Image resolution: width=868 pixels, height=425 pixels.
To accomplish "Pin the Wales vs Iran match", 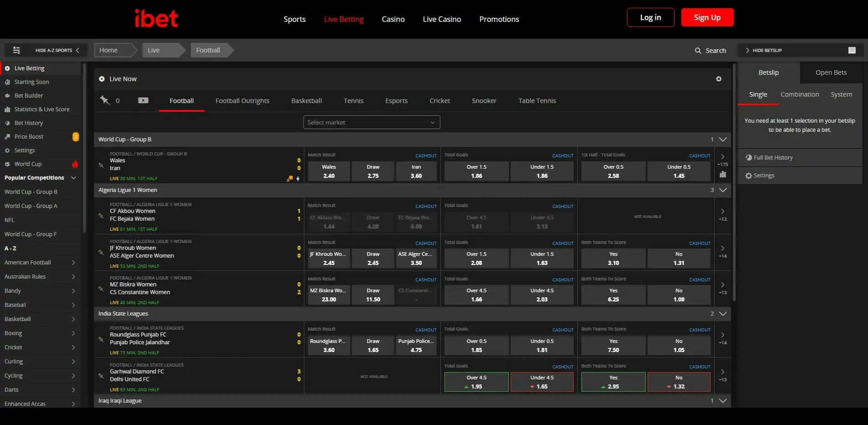I will pyautogui.click(x=101, y=165).
